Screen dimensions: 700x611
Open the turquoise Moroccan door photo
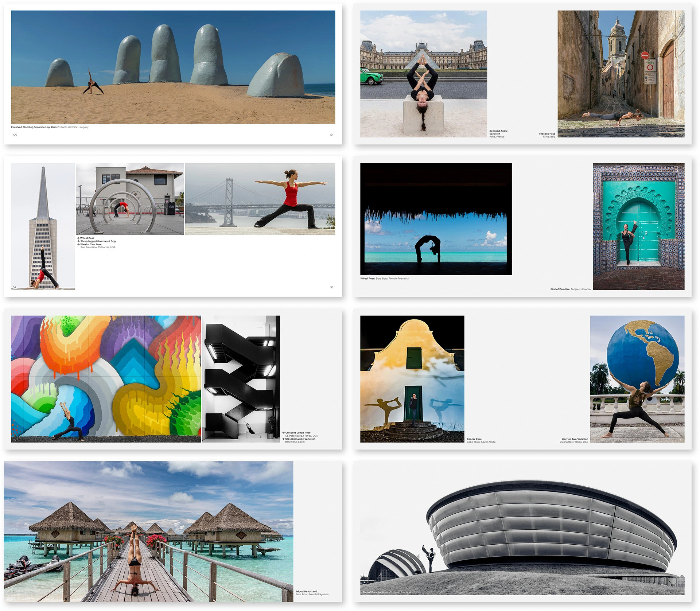tap(638, 226)
